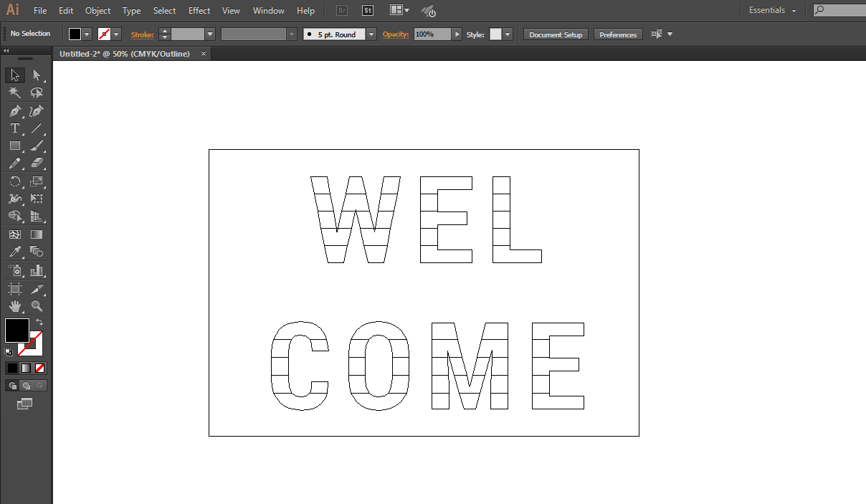Enable Draw Behind mode
This screenshot has height=504, width=866.
[x=26, y=386]
